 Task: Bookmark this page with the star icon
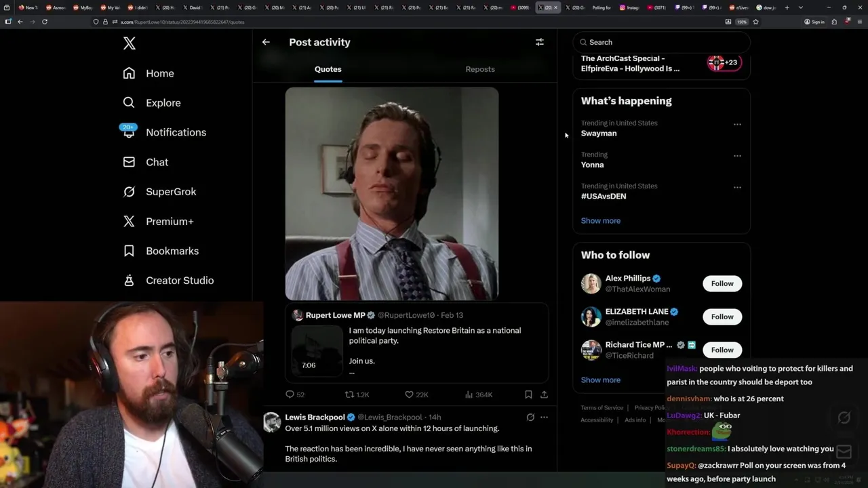[x=755, y=22]
